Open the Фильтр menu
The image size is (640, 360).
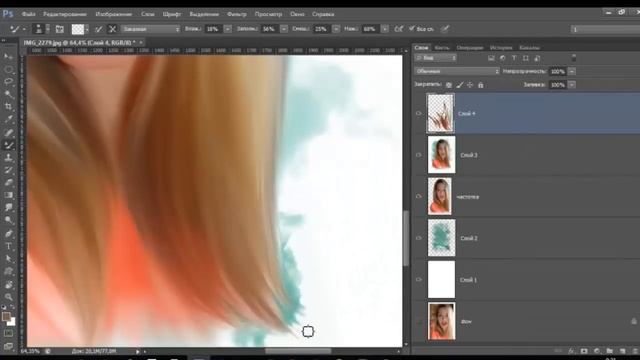(237, 14)
